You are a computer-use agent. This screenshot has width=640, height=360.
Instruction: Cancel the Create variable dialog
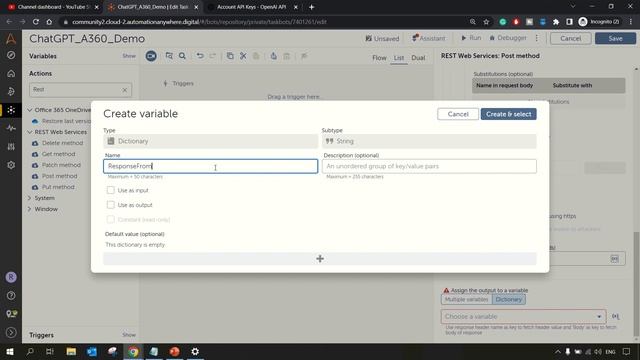point(458,114)
